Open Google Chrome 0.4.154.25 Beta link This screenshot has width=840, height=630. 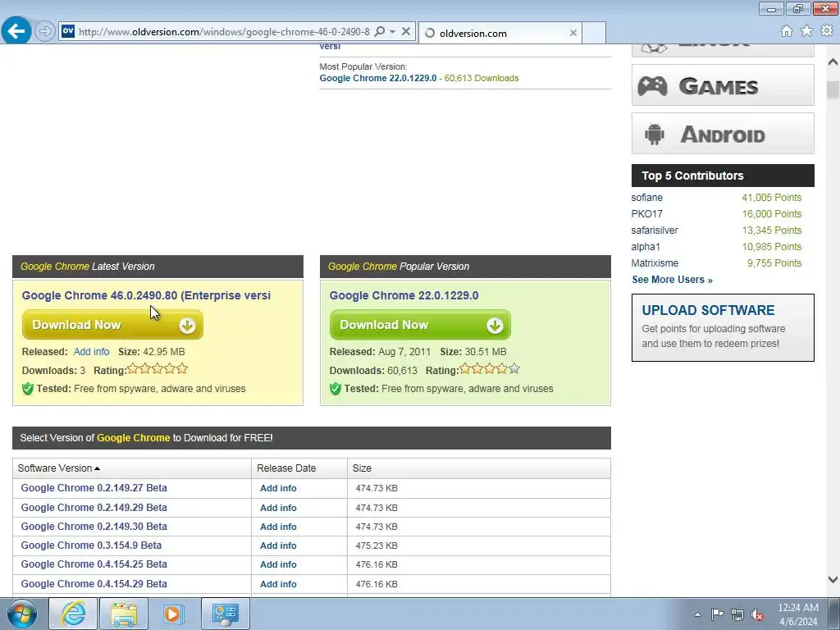coord(94,564)
